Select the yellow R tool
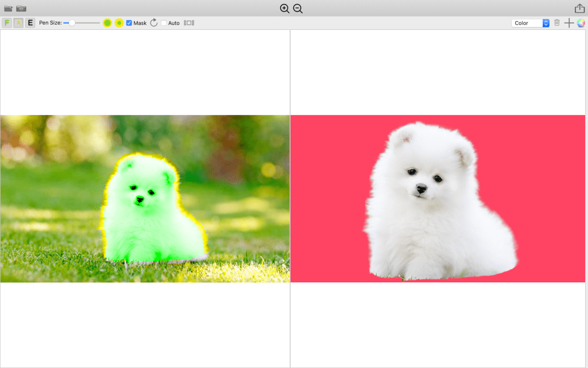 coord(18,23)
